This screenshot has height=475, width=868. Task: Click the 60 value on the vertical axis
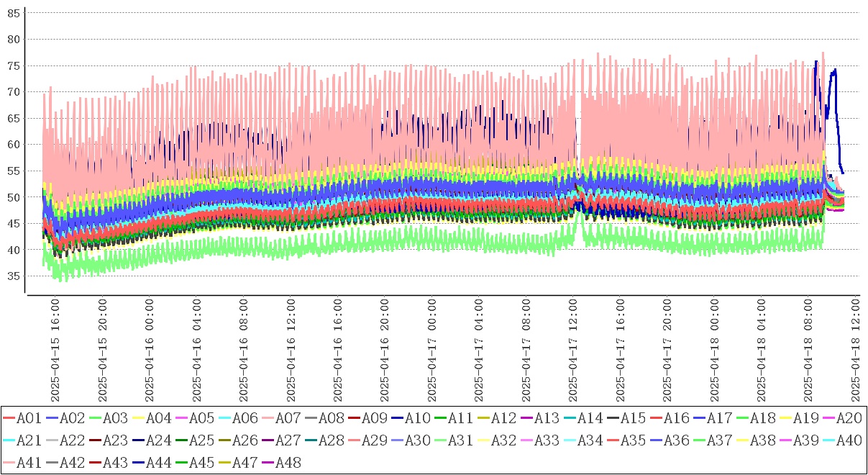13,145
